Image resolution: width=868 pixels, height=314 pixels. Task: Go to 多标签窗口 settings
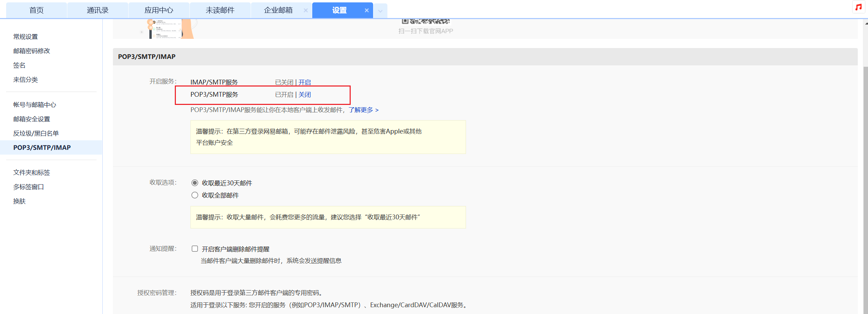click(x=29, y=187)
